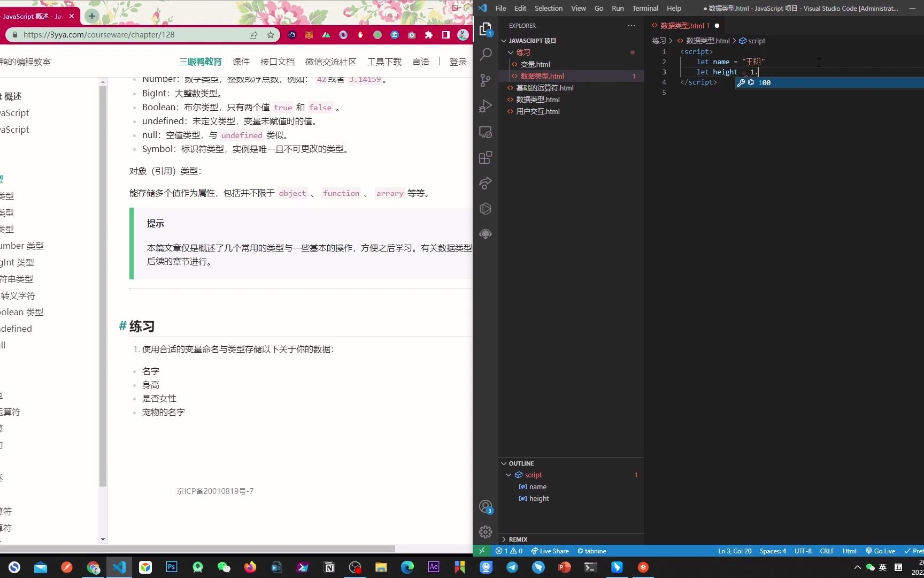This screenshot has width=924, height=578.
Task: Open the 工具下载 navigation link
Action: tap(384, 62)
